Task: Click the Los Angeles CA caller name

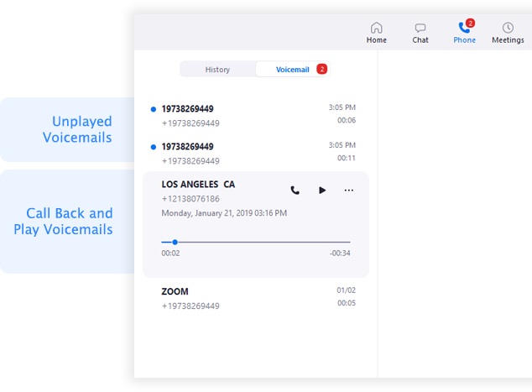Action: click(198, 184)
